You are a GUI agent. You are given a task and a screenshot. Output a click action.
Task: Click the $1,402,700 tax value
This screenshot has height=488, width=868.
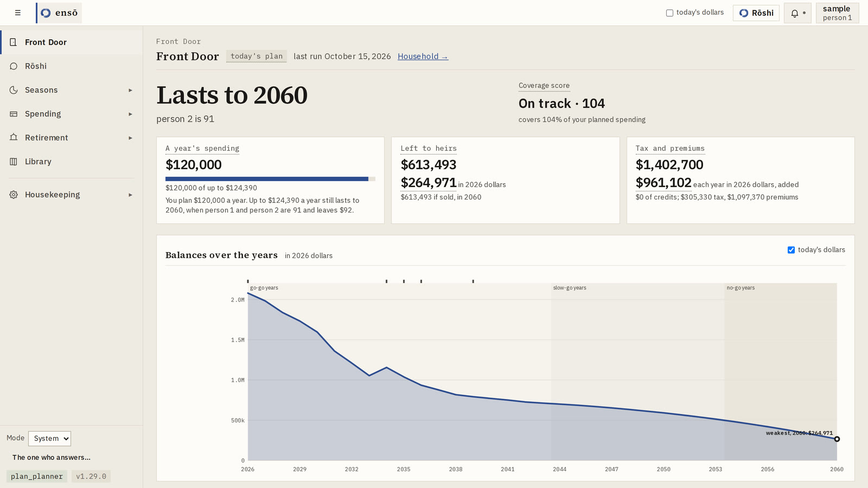point(669,164)
